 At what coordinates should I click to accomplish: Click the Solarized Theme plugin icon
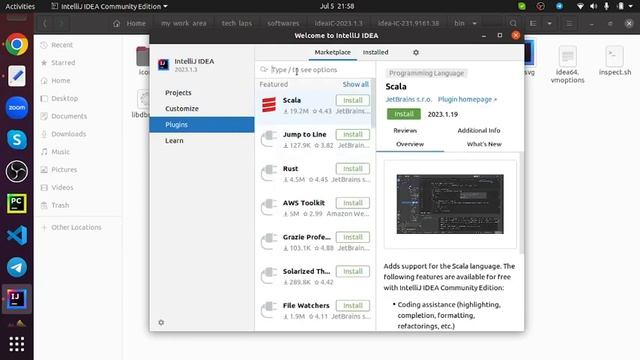269,276
